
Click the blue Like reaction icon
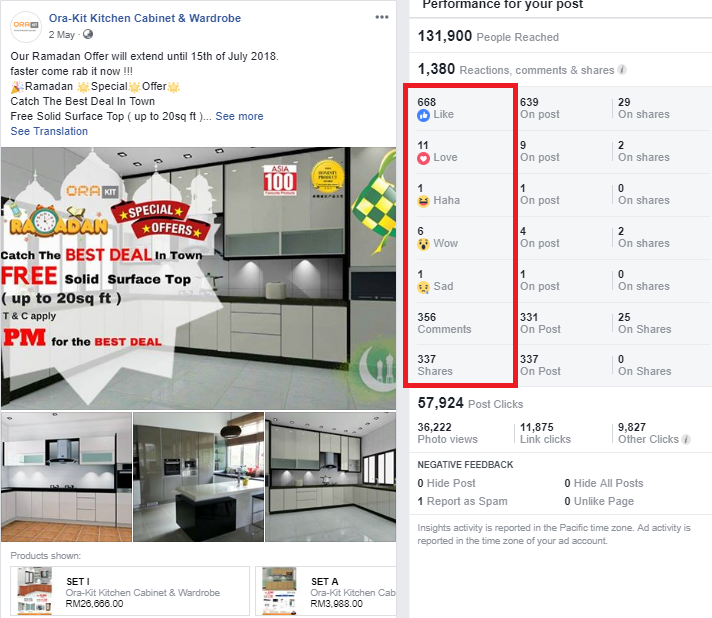(x=423, y=115)
